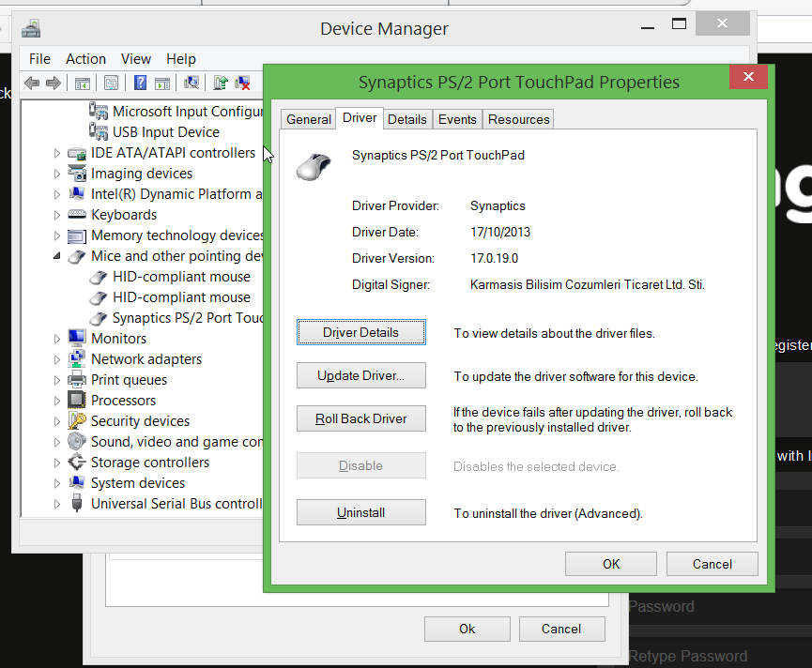
Task: Open the View menu
Action: pos(136,59)
